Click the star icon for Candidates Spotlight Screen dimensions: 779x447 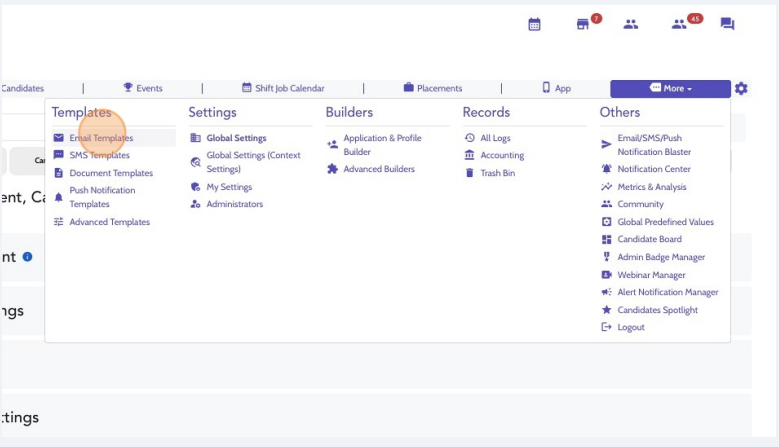tap(606, 310)
